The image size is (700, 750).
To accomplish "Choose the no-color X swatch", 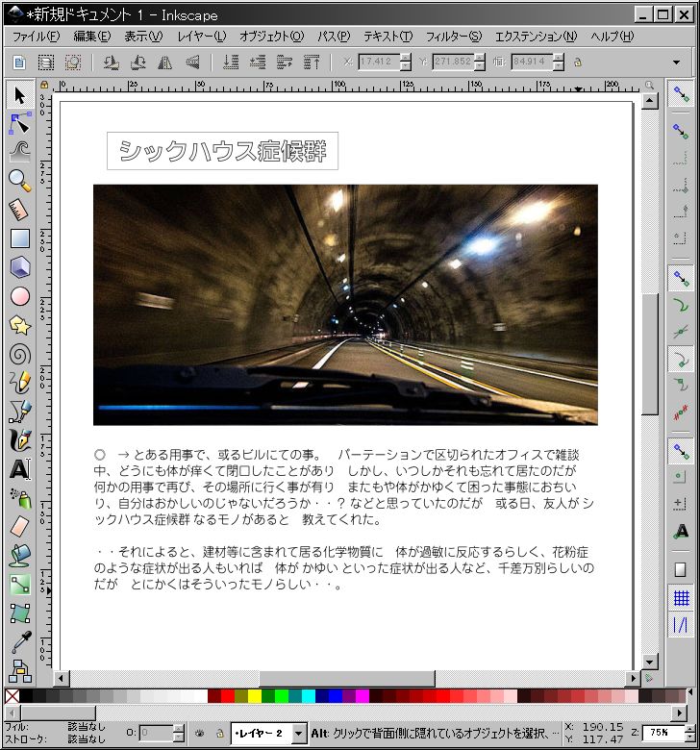I will coord(12,696).
